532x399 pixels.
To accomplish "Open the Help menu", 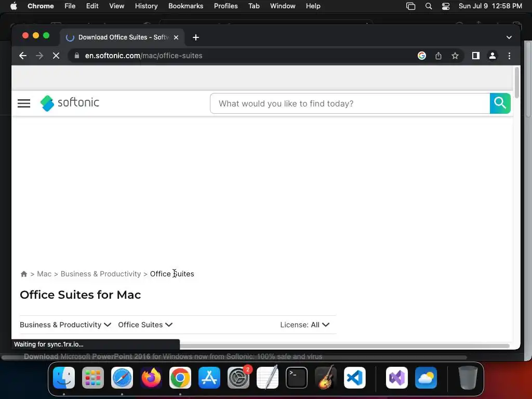I will pyautogui.click(x=313, y=6).
